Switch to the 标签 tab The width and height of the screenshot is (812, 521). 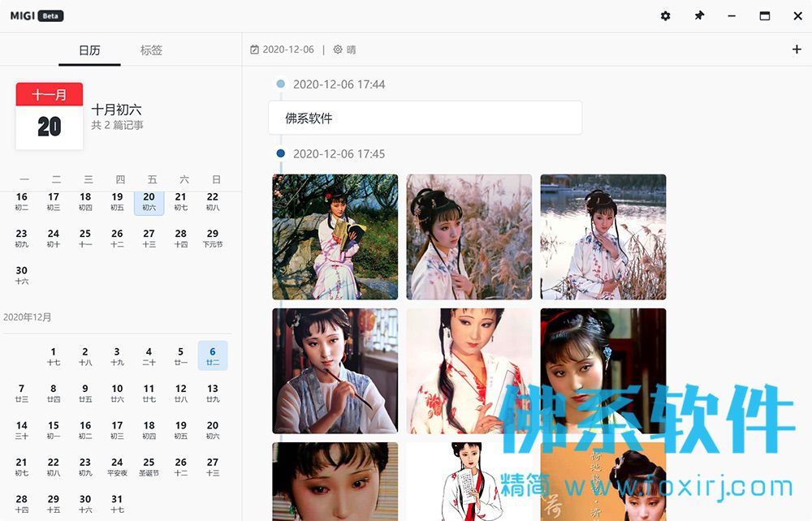click(151, 50)
